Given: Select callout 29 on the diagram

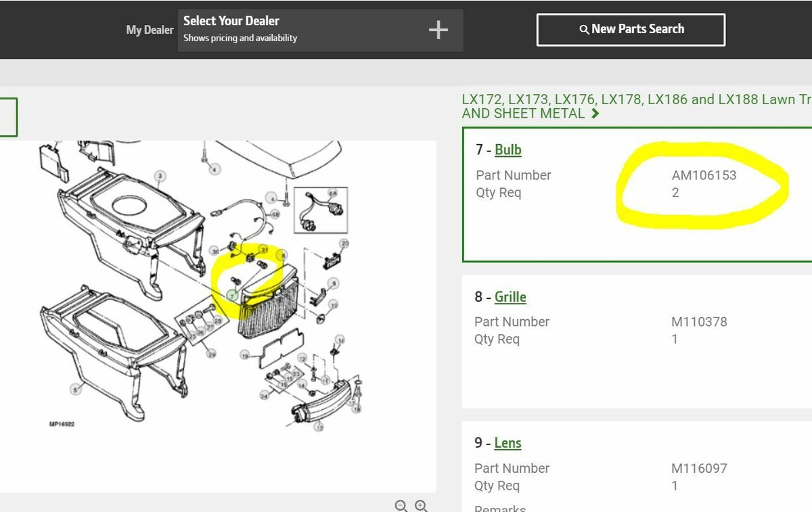Looking at the screenshot, I should click(x=211, y=354).
